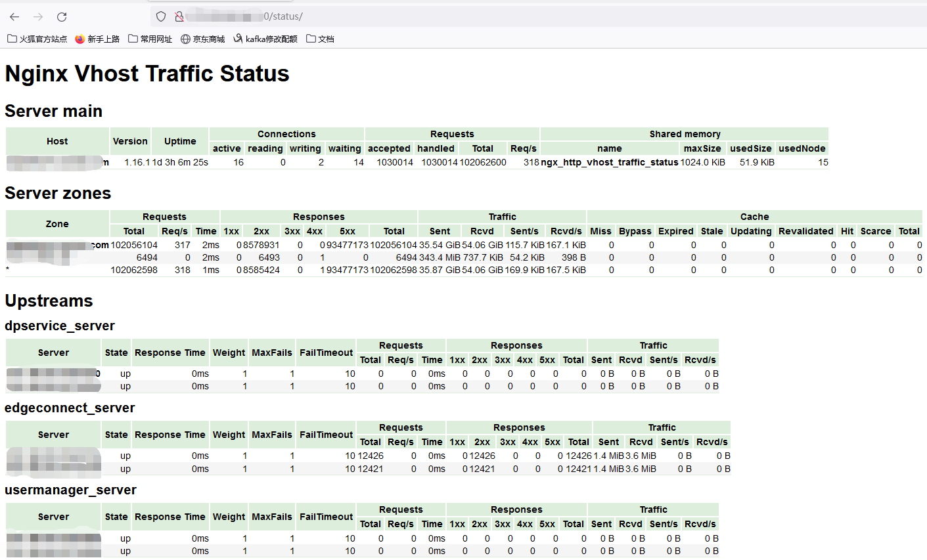
Task: Click the uptime value 1d 3h 6m 25s
Action: [180, 162]
